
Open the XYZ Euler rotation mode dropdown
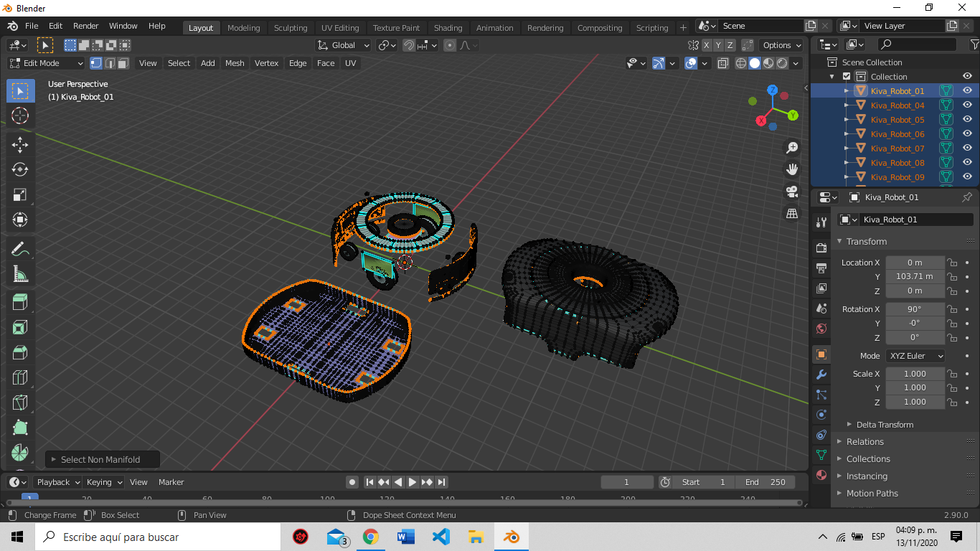pyautogui.click(x=915, y=356)
